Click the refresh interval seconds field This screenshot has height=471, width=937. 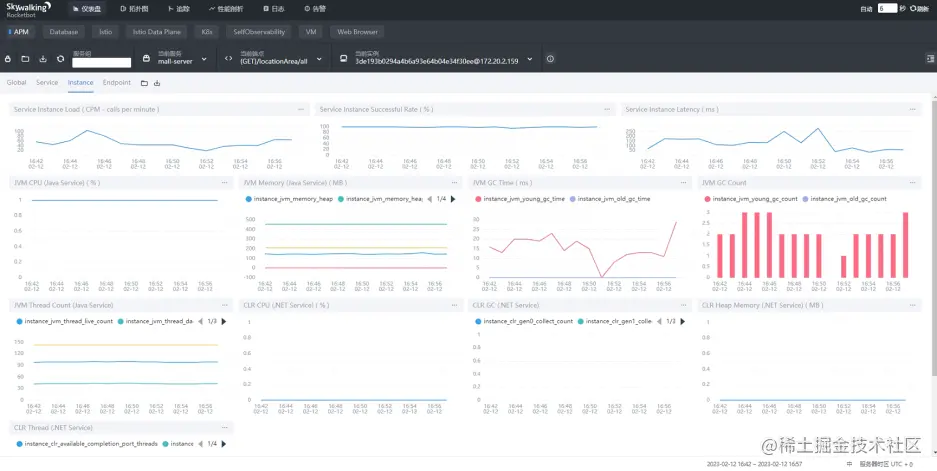click(x=887, y=8)
